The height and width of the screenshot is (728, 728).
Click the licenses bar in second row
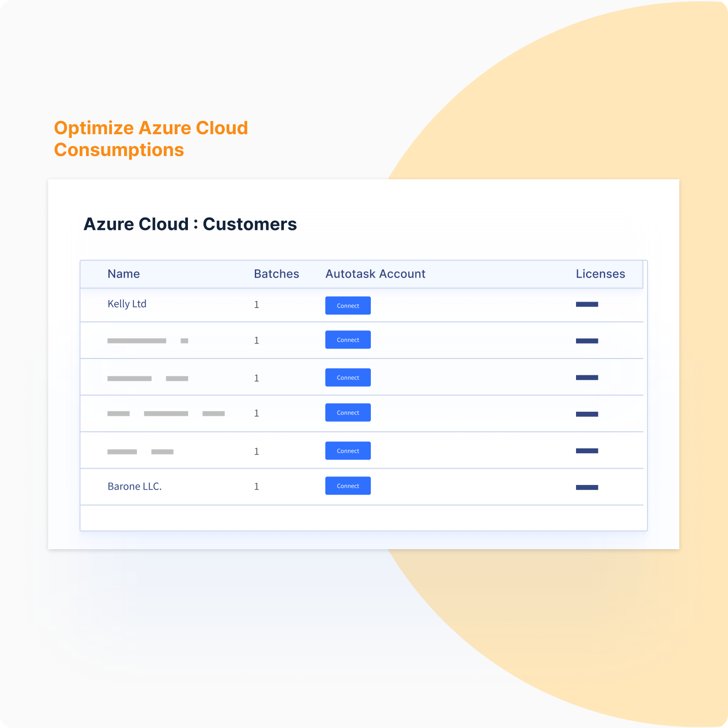pyautogui.click(x=587, y=341)
